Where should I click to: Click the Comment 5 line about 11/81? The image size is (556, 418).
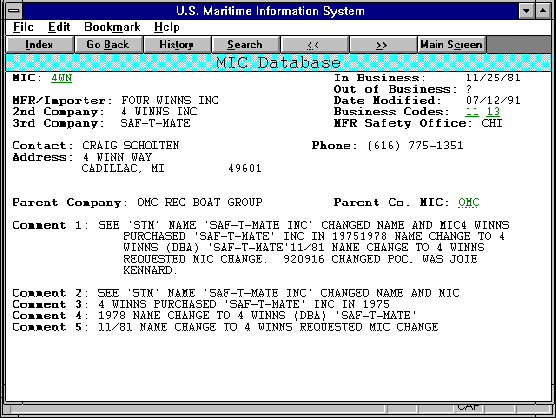tap(268, 327)
